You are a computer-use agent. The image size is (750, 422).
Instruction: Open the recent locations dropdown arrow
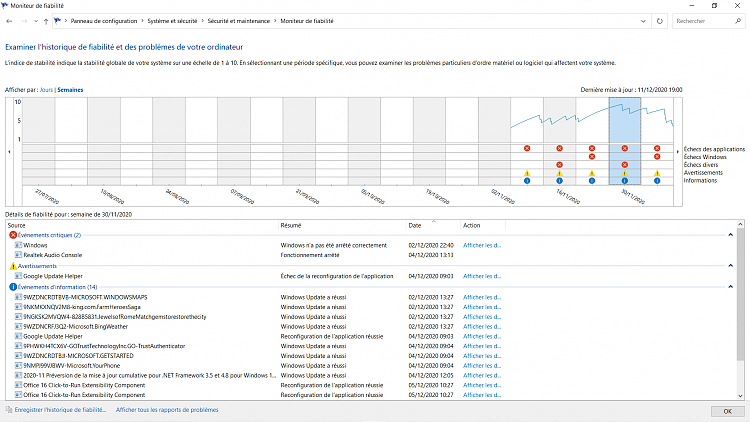click(36, 21)
